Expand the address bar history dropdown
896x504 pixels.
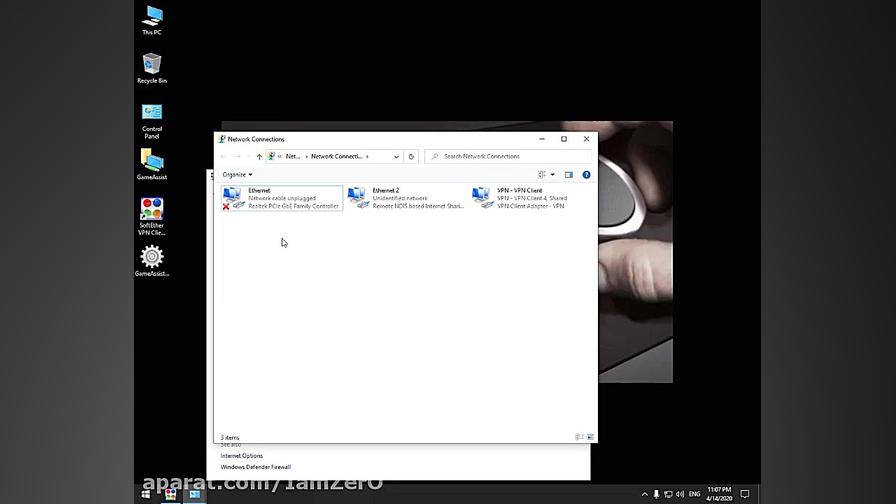[396, 157]
